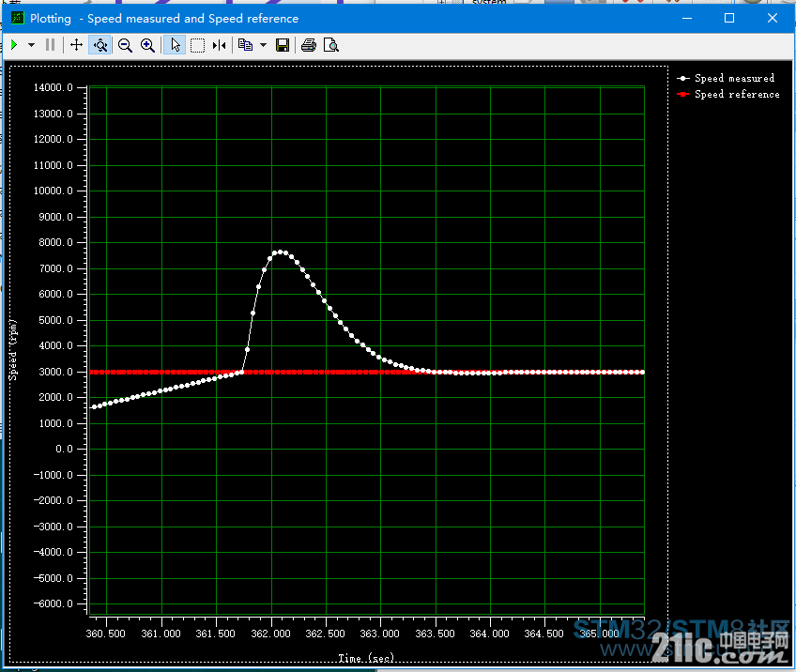The width and height of the screenshot is (796, 672).
Task: Click the 0.0 y-axis tick label
Action: point(65,449)
